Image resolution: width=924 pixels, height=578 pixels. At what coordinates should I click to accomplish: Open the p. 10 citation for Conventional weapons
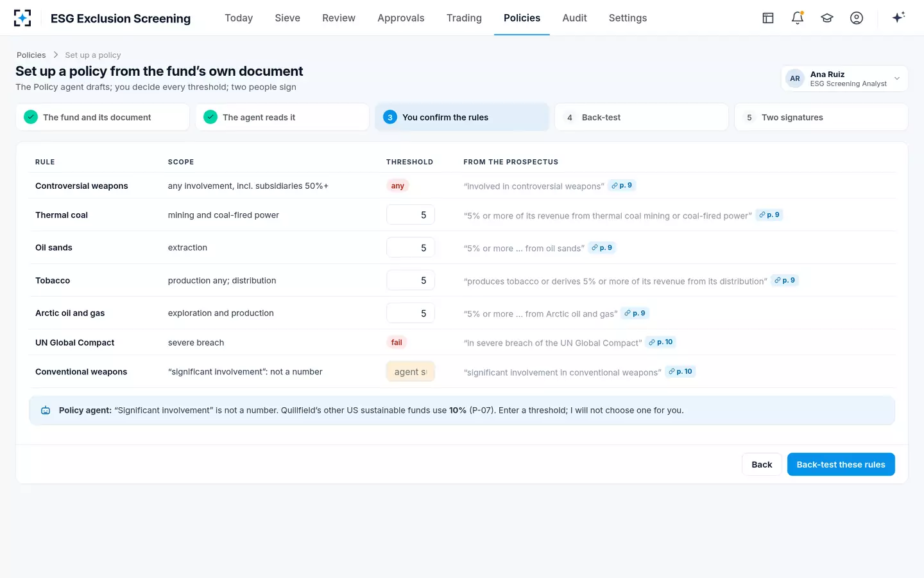(x=680, y=372)
